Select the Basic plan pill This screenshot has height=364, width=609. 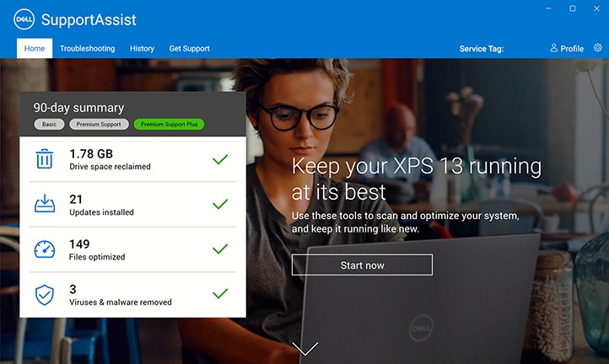point(49,124)
